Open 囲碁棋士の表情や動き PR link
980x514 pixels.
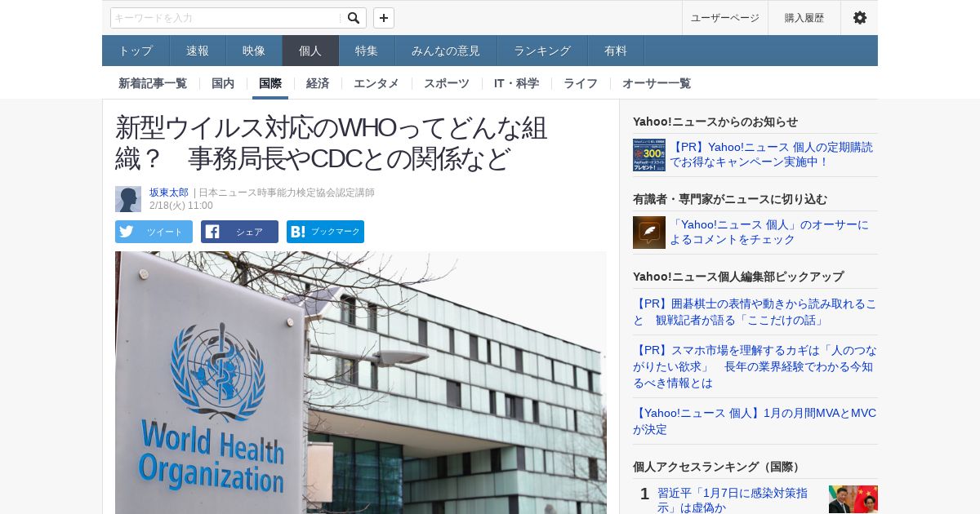point(755,312)
